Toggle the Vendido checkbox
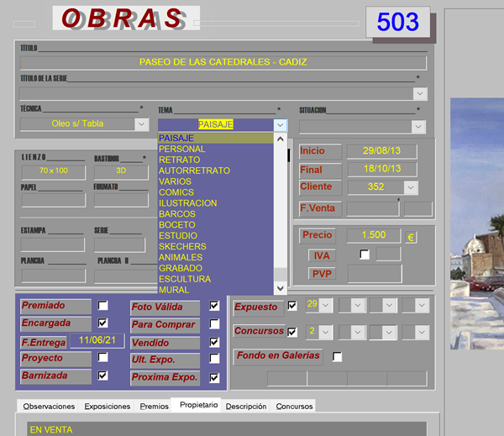The height and width of the screenshot is (436, 504). [214, 343]
